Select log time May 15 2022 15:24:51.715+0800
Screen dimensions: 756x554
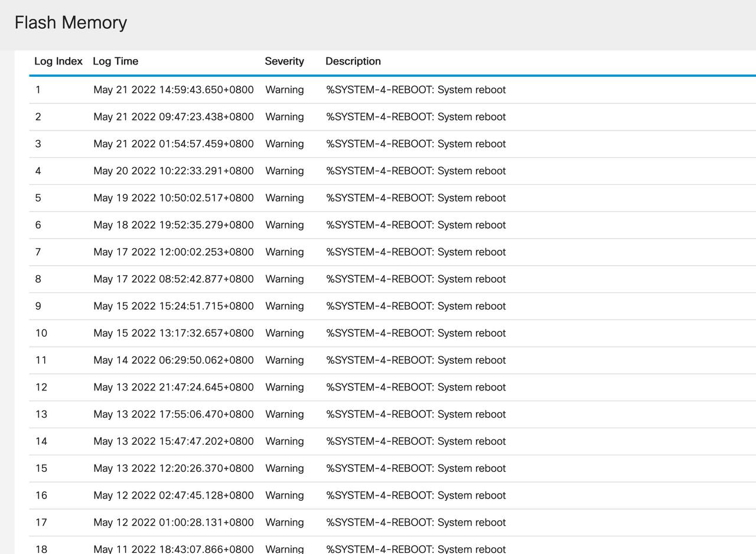(174, 306)
